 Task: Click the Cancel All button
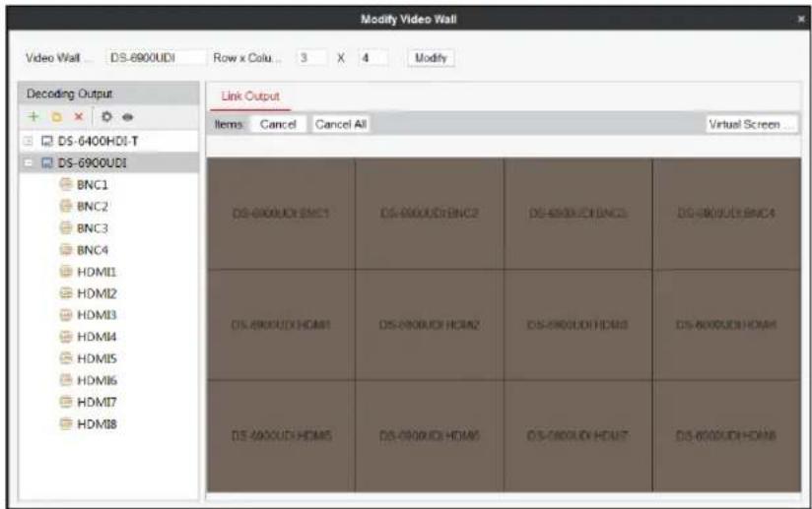coord(340,124)
